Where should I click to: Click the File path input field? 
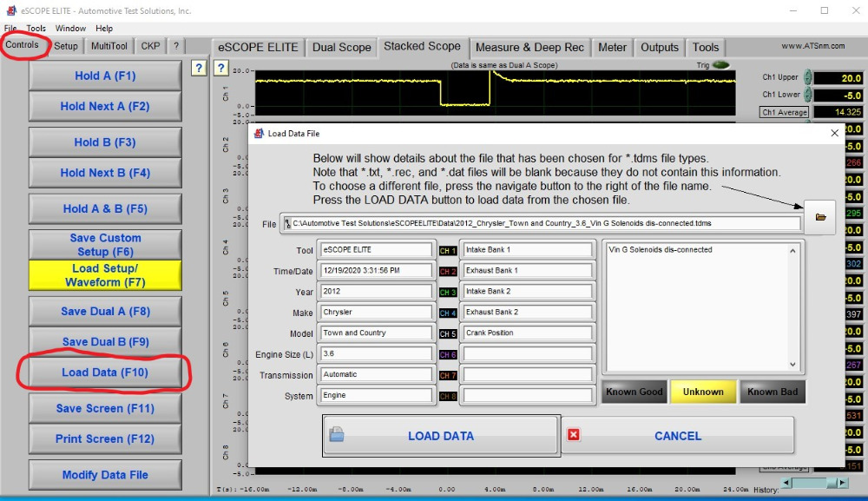coord(541,223)
